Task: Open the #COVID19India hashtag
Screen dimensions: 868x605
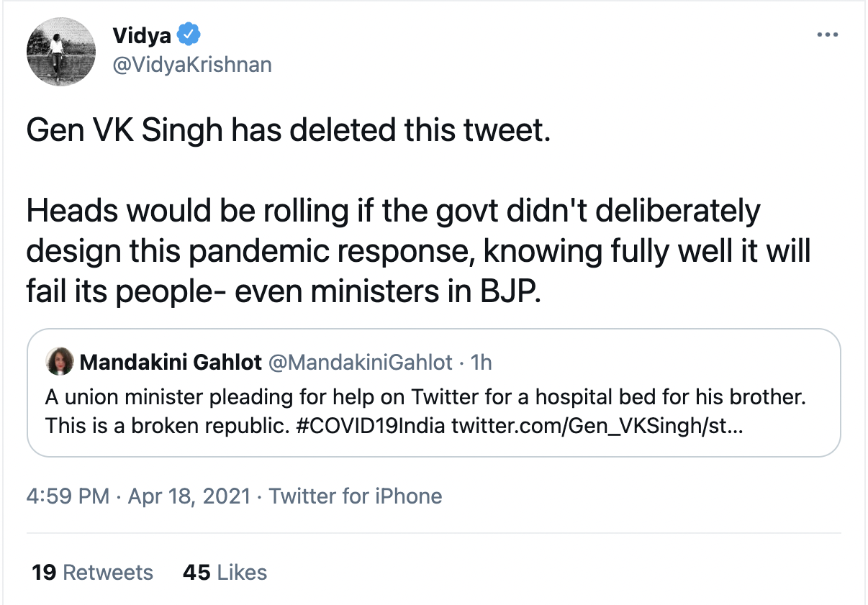Action: [371, 425]
